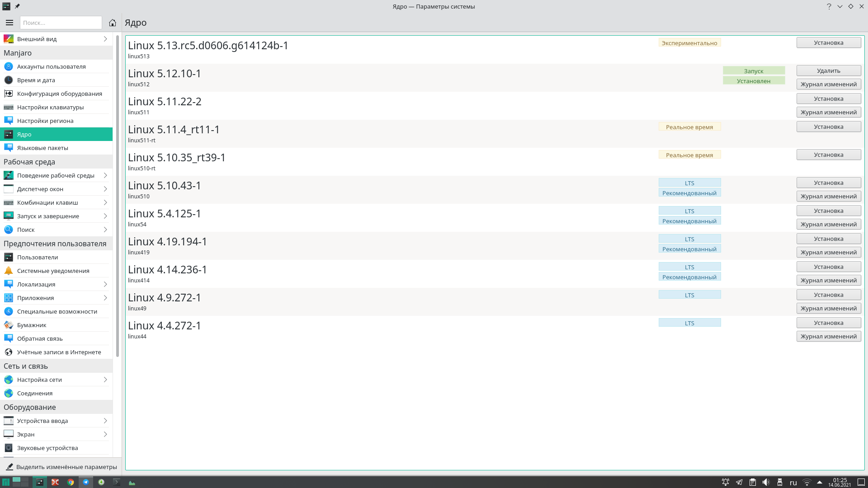This screenshot has height=488, width=868.
Task: Open Устройства ввода category
Action: pyautogui.click(x=56, y=421)
